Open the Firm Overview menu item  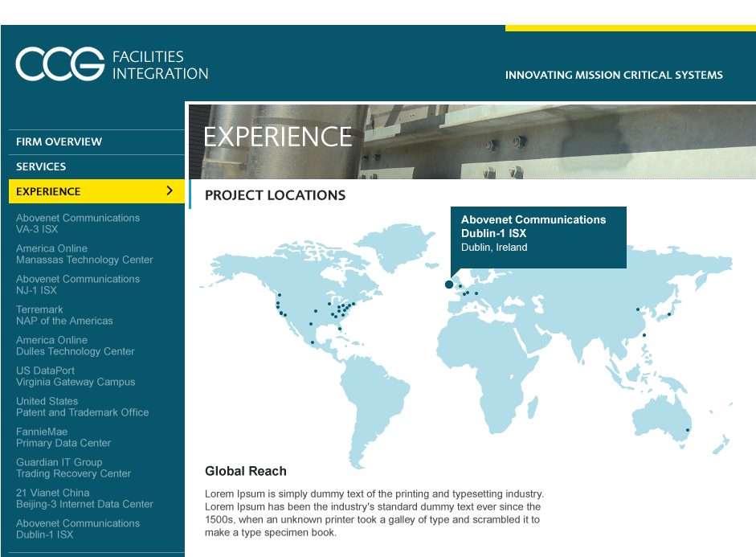coord(59,141)
